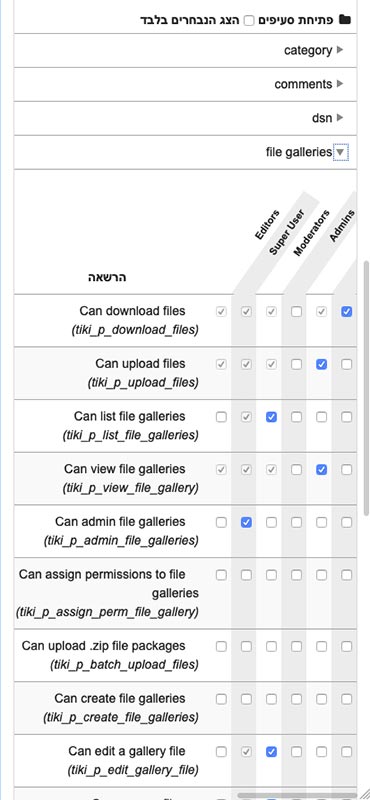Click the הרשאה column heading
The height and width of the screenshot is (800, 370).
tap(107, 277)
